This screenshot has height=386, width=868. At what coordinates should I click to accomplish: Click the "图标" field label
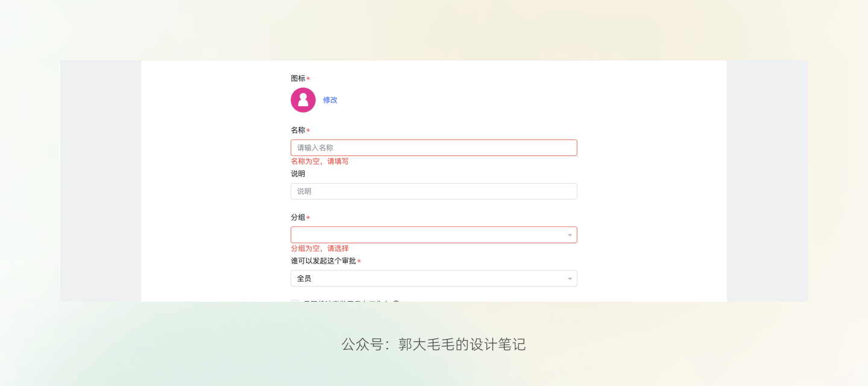(x=298, y=78)
